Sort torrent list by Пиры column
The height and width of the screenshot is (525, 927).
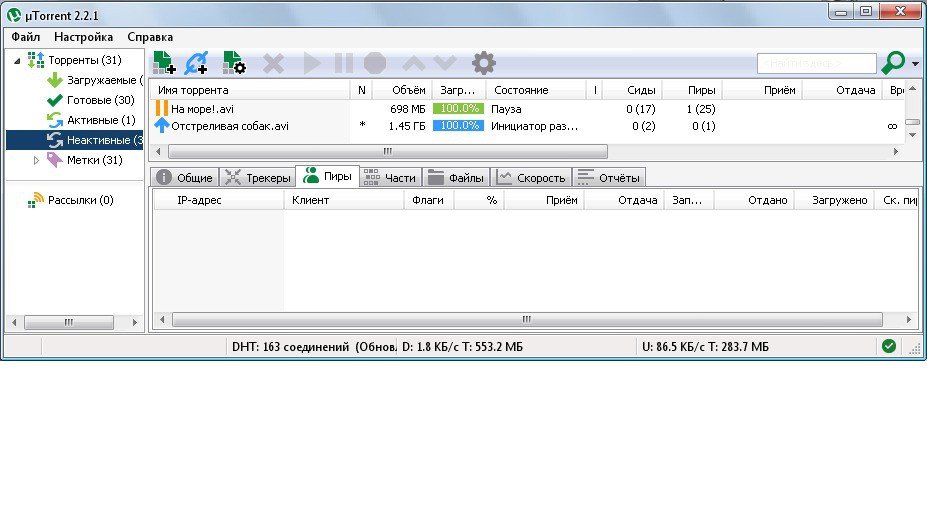click(x=692, y=90)
